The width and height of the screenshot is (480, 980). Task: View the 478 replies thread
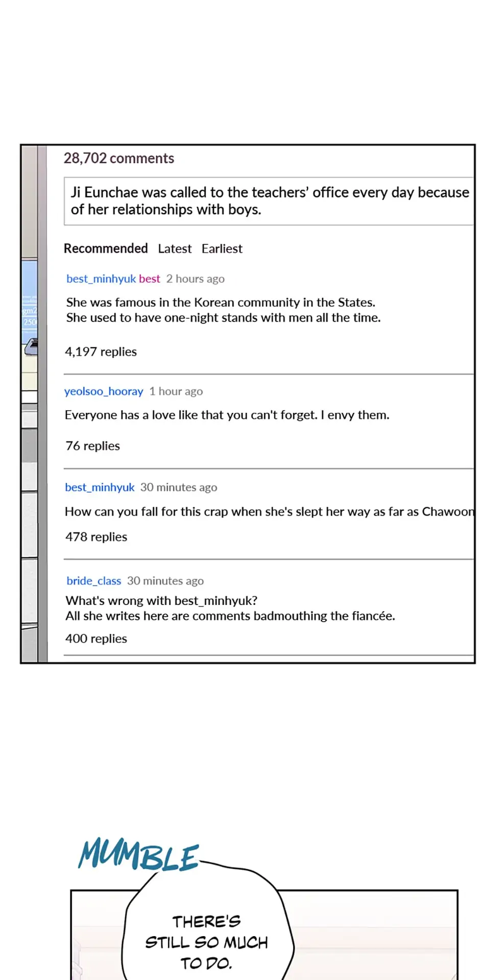(96, 537)
